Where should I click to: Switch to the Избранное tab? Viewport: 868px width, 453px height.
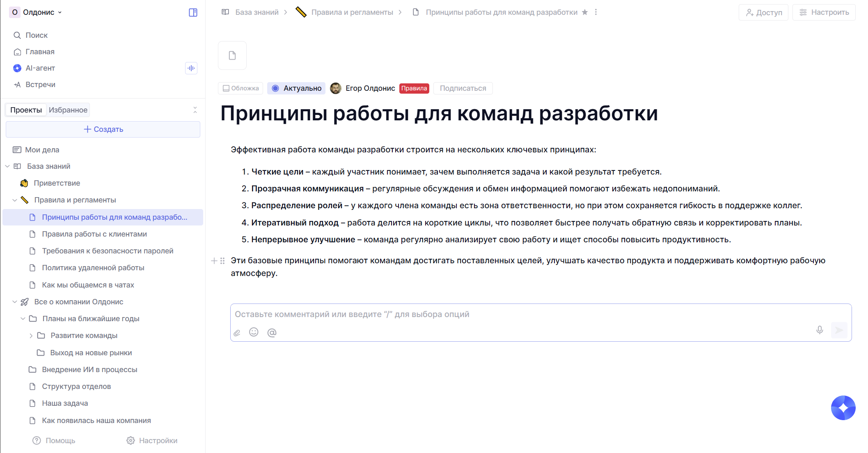click(68, 110)
